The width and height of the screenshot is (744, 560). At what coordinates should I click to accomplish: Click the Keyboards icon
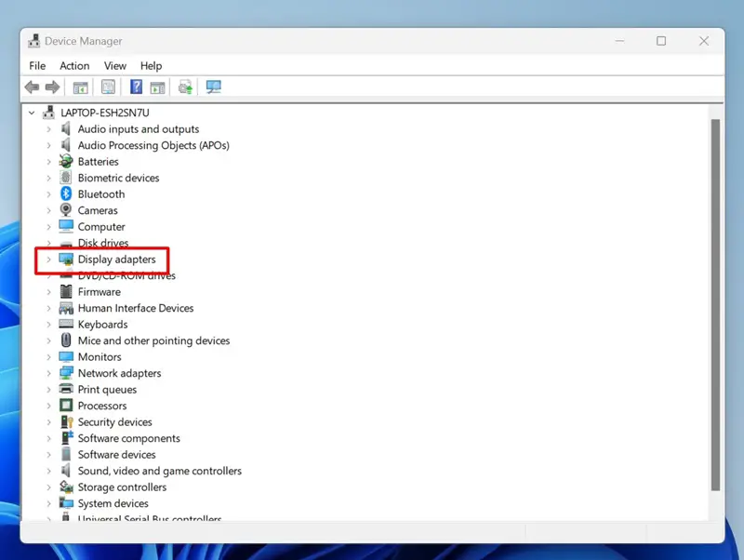(x=66, y=324)
